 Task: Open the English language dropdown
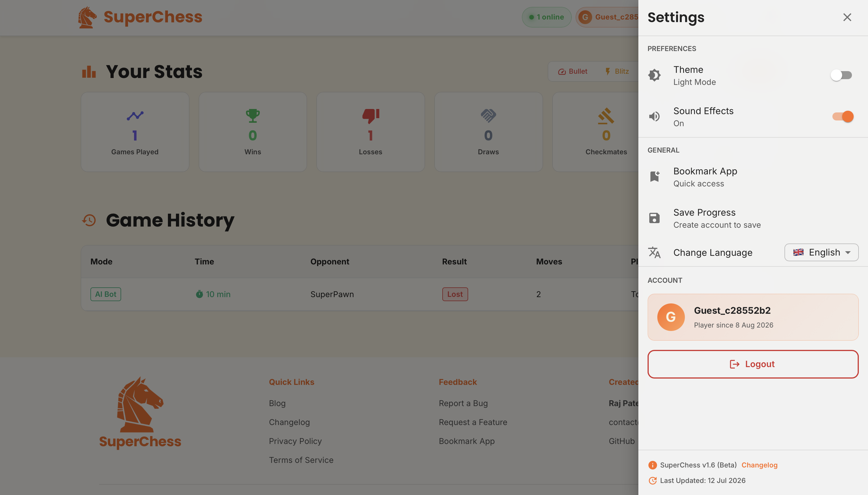tap(821, 252)
